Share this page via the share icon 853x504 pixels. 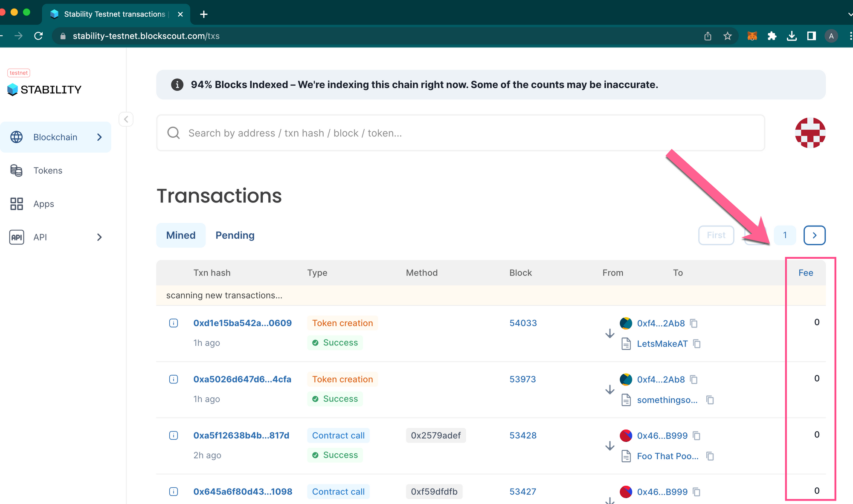click(708, 36)
